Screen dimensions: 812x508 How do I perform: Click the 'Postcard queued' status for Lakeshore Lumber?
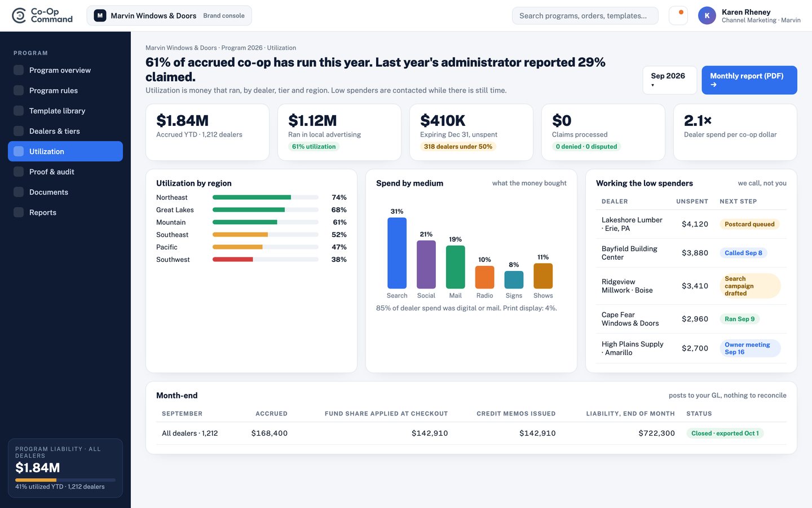click(x=749, y=224)
